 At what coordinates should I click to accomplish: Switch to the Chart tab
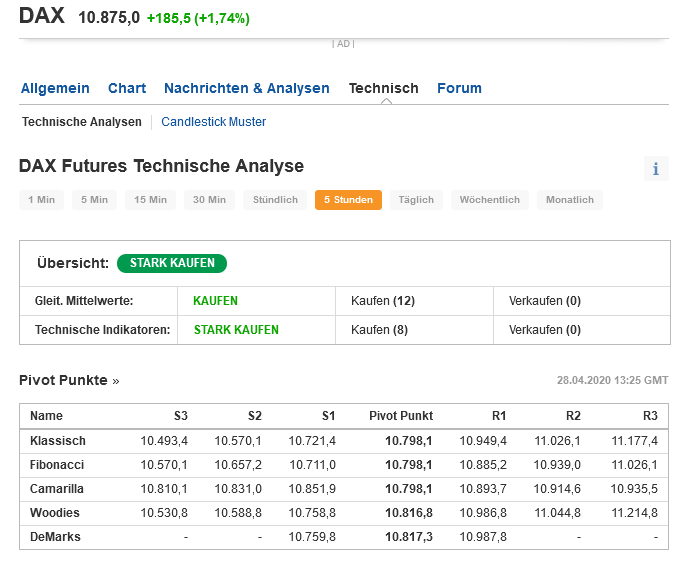click(x=127, y=88)
